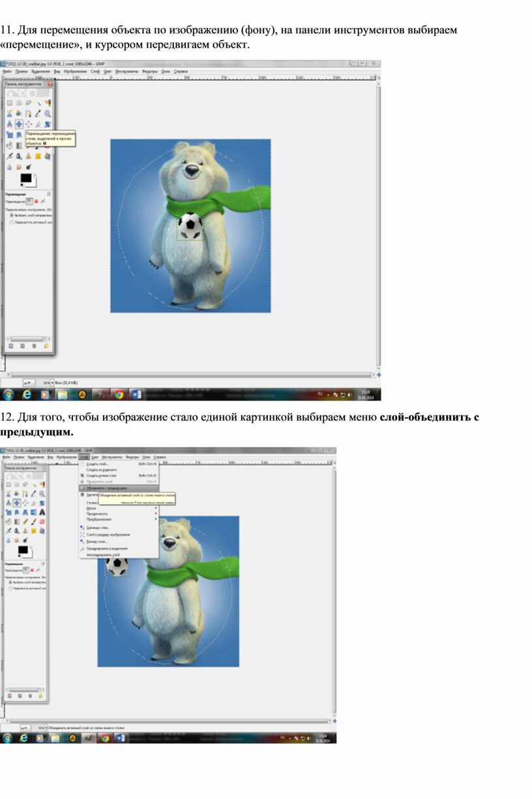Select highlighted Move tool in step 11 toolbox
Screen dimensions: 532x799
[x=19, y=123]
